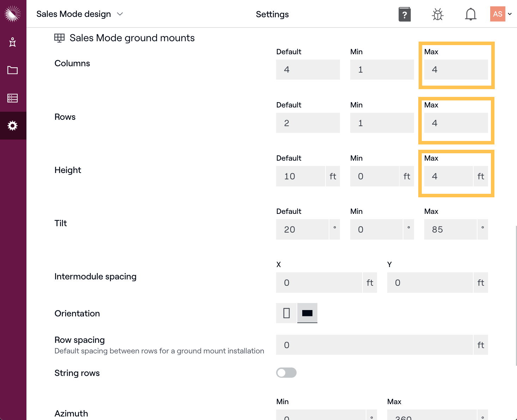
Task: Click the Aurora sunburst logo icon
Action: coord(13,14)
